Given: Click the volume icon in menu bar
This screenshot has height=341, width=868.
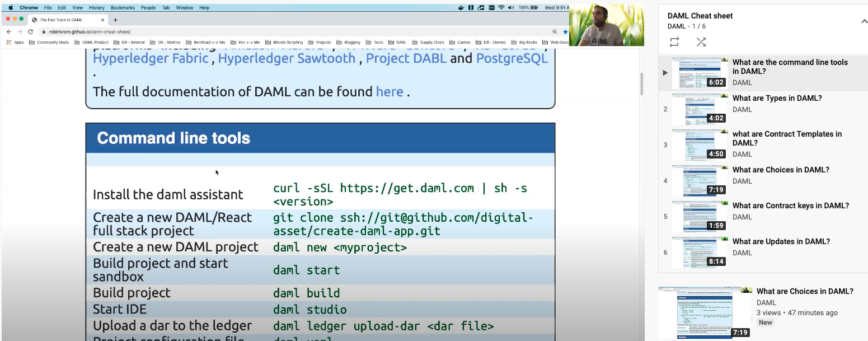Looking at the screenshot, I should click(511, 8).
